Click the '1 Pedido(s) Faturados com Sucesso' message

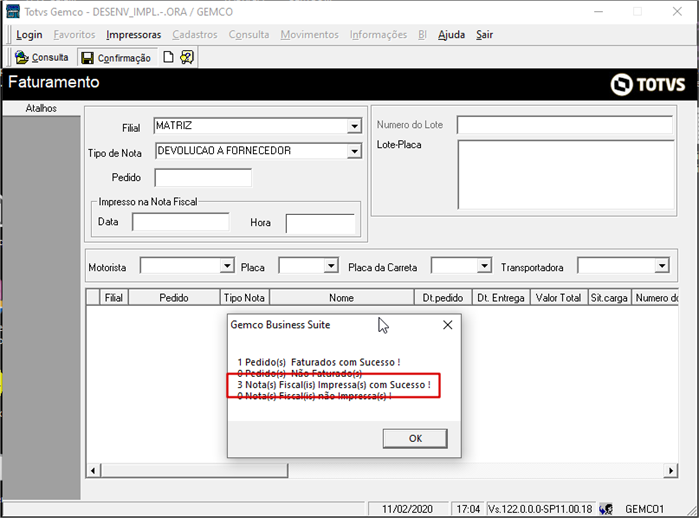coord(319,362)
